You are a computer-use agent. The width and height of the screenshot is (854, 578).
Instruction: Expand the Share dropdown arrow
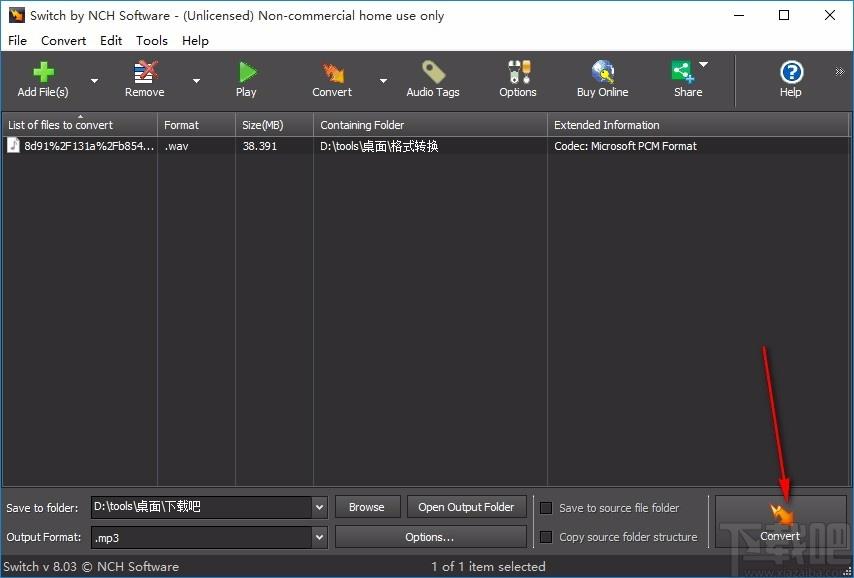coord(704,64)
